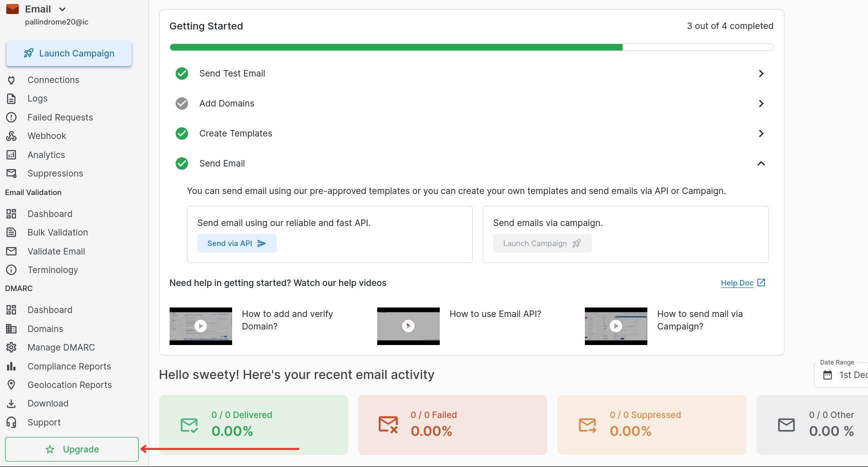Click the Create Templates green checkmark
The height and width of the screenshot is (467, 868).
coord(182,133)
